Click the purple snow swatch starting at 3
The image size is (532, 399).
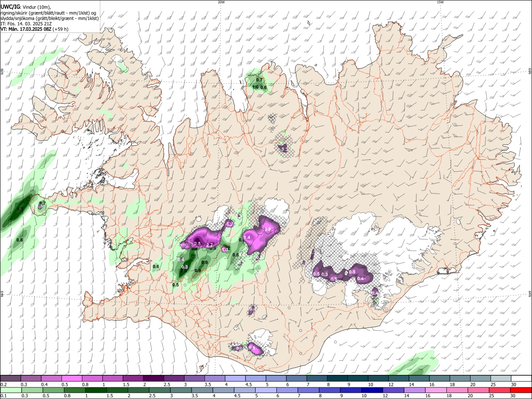[195, 378]
